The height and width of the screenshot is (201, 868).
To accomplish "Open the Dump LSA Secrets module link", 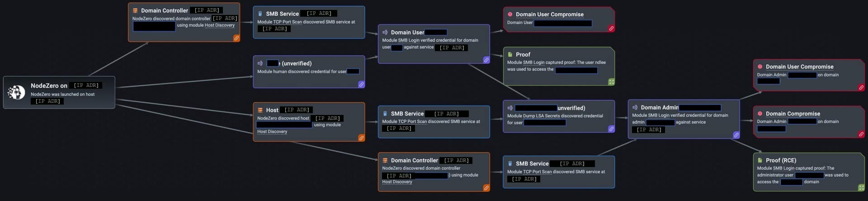I will tap(541, 116).
